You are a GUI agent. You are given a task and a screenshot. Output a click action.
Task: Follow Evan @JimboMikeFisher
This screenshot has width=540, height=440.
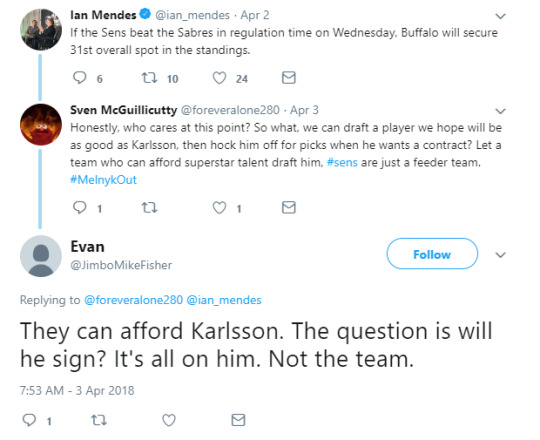pyautogui.click(x=432, y=254)
